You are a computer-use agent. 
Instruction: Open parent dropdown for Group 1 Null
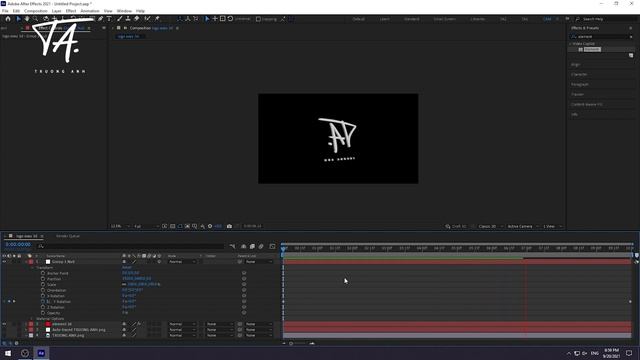(259, 262)
